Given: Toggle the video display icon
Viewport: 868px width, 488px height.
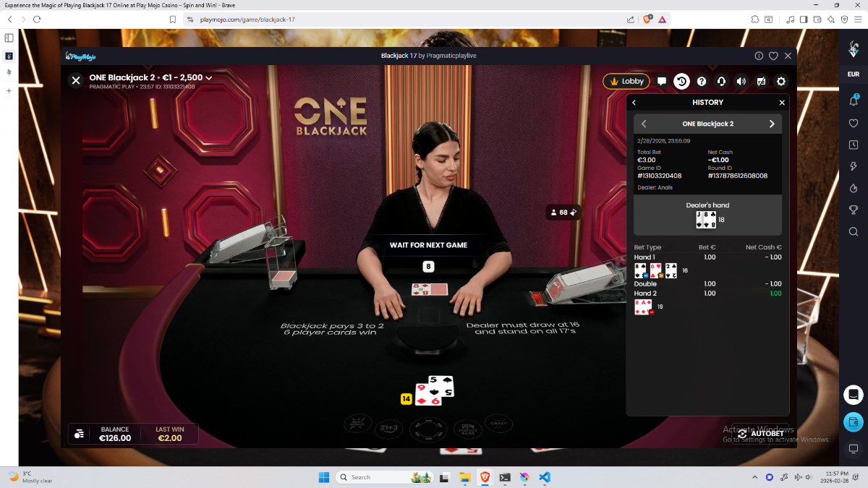Looking at the screenshot, I should pos(761,82).
